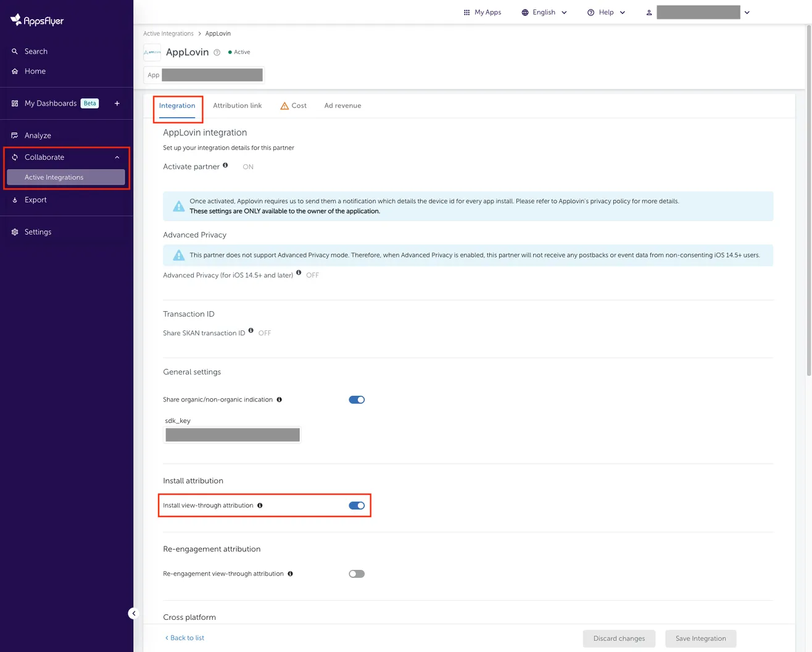Click the Discard changes button
The image size is (812, 652).
click(x=619, y=638)
